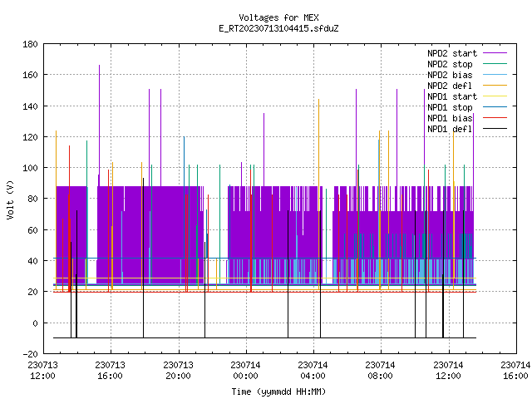The width and height of the screenshot is (532, 399).
Task: Click the green NPD2 stop legend line
Action: pyautogui.click(x=495, y=64)
